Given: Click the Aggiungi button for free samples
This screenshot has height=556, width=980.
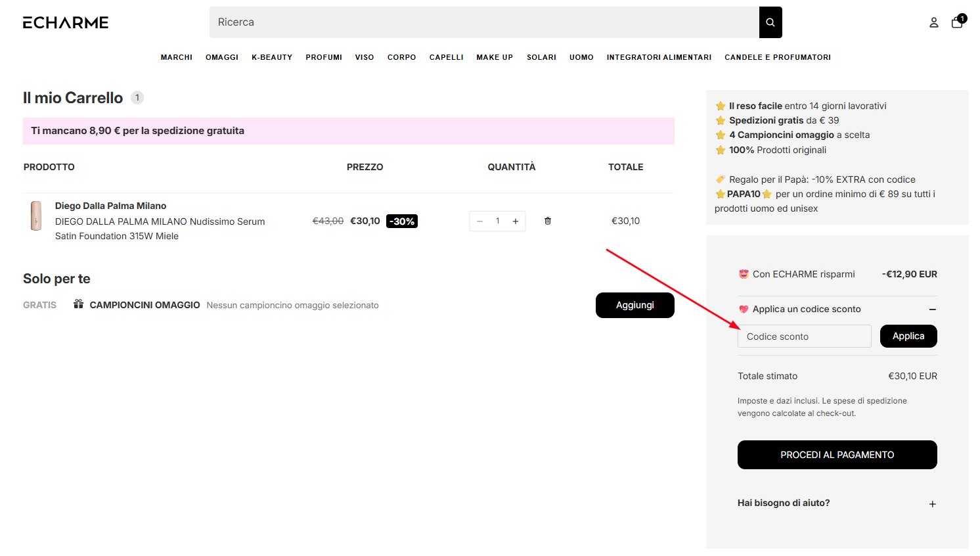Looking at the screenshot, I should coord(635,305).
